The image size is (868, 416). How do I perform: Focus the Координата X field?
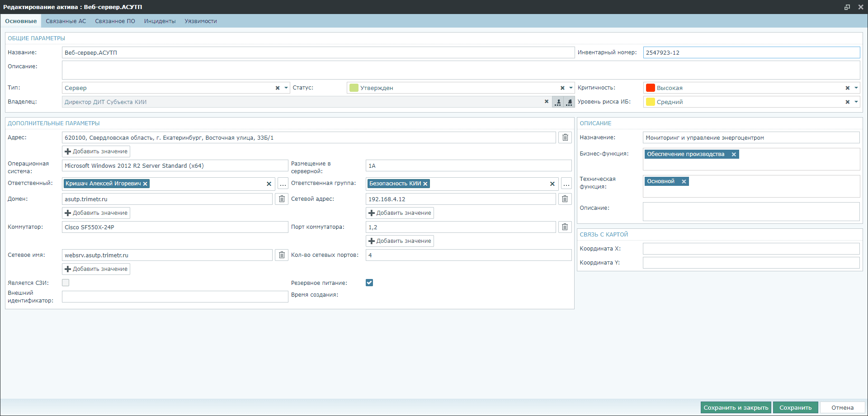[751, 249]
